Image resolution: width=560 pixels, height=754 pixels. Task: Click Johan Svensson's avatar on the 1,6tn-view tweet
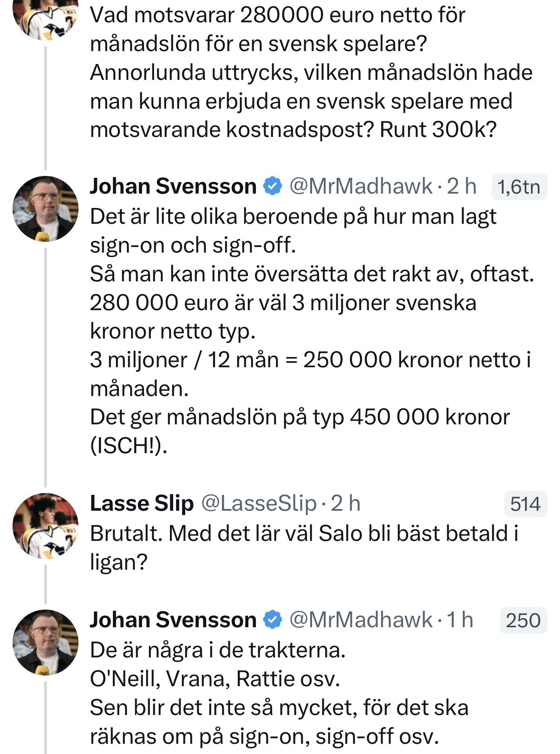pos(45,209)
